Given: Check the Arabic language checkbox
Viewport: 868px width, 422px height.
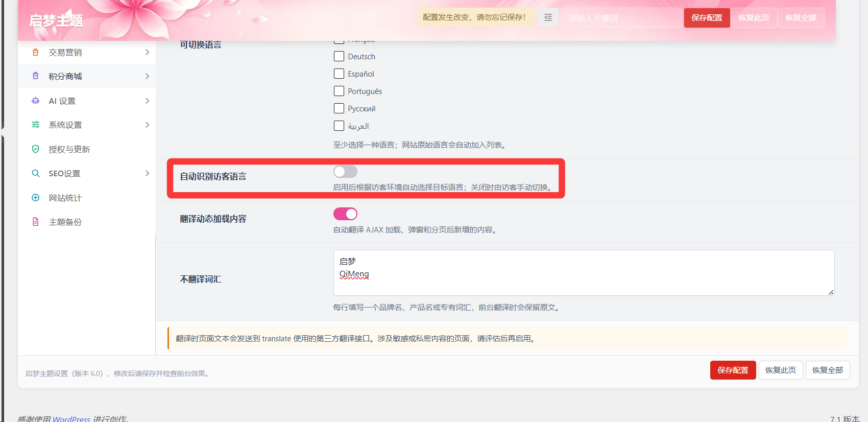Looking at the screenshot, I should pyautogui.click(x=339, y=126).
